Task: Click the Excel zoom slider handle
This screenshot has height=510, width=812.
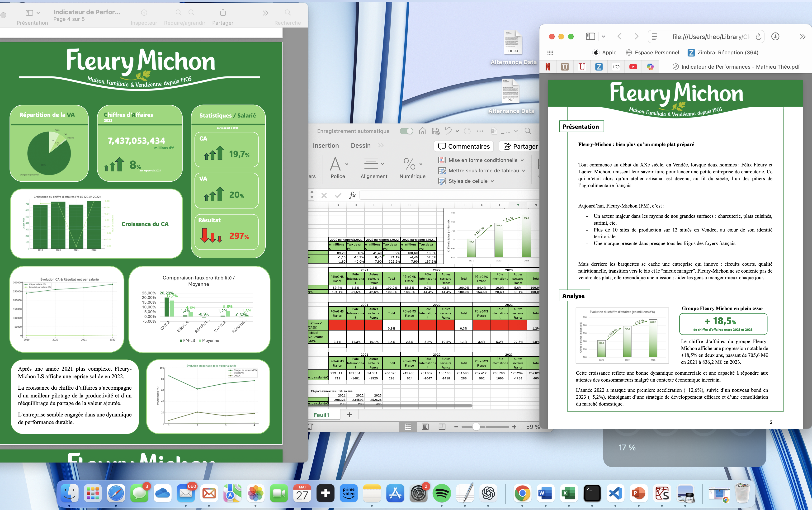Action: [476, 427]
